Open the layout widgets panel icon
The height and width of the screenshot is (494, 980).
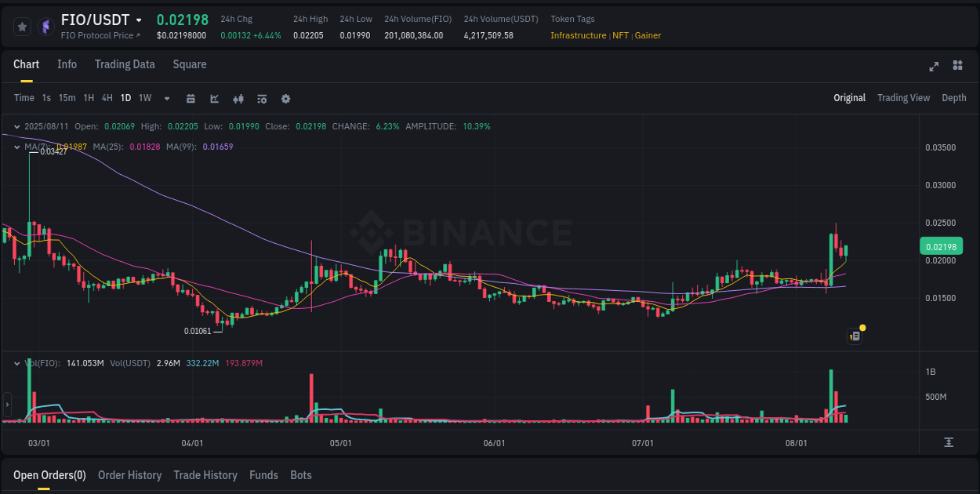click(x=956, y=67)
